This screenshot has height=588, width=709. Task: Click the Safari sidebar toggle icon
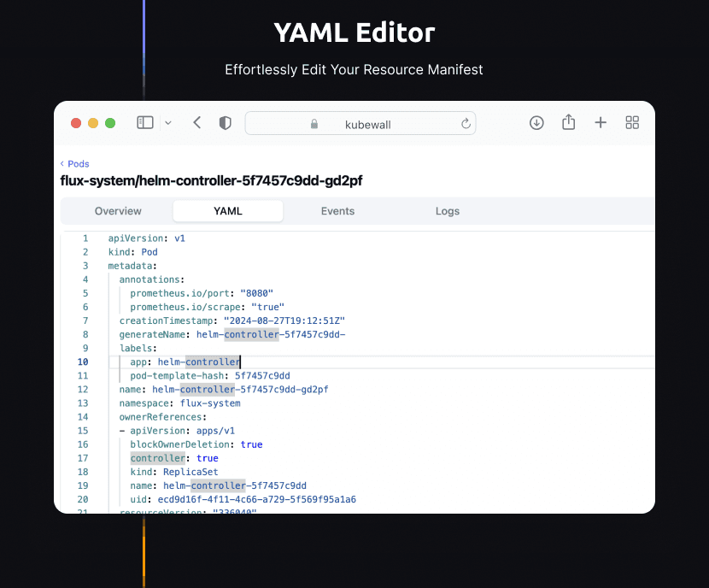[145, 123]
